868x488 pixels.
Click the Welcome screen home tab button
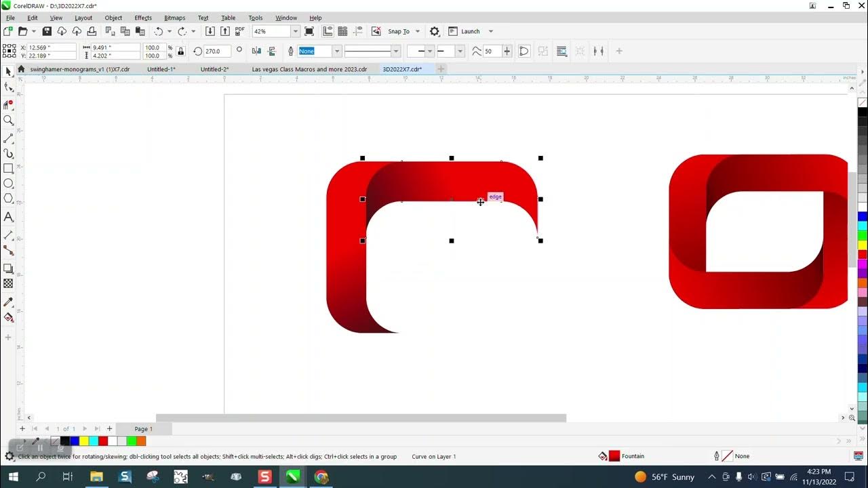pyautogui.click(x=21, y=69)
